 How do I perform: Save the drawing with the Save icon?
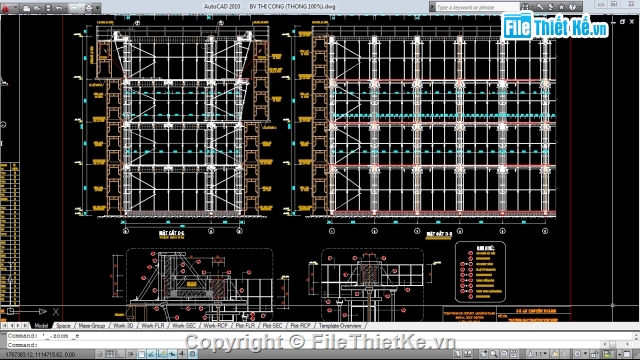tap(48, 8)
